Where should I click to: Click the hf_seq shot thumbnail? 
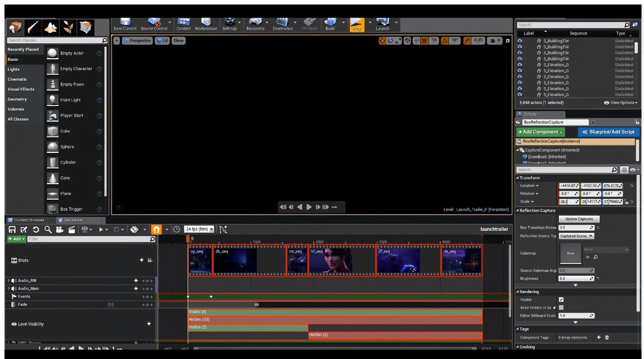click(x=341, y=260)
